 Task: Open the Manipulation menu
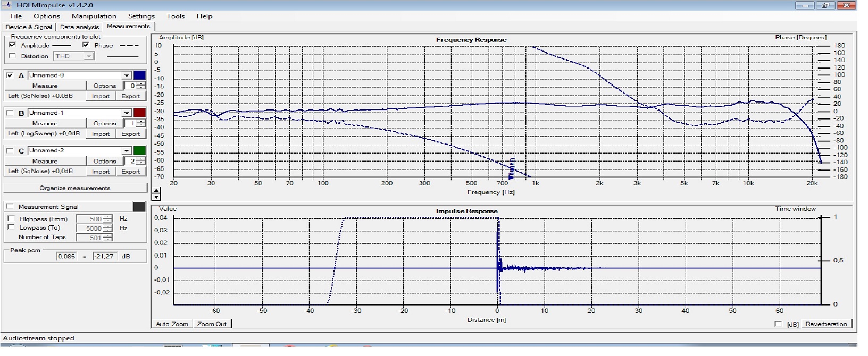(x=94, y=16)
